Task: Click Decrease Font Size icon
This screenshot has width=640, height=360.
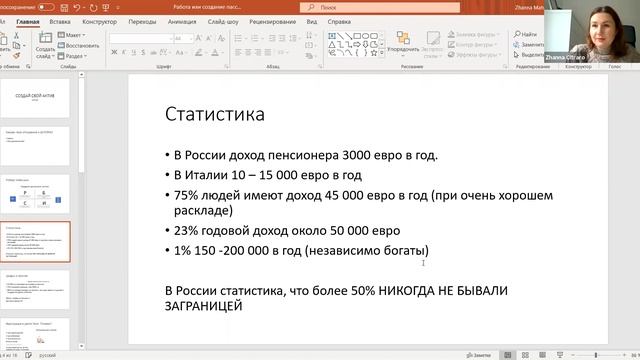Action: tap(209, 38)
